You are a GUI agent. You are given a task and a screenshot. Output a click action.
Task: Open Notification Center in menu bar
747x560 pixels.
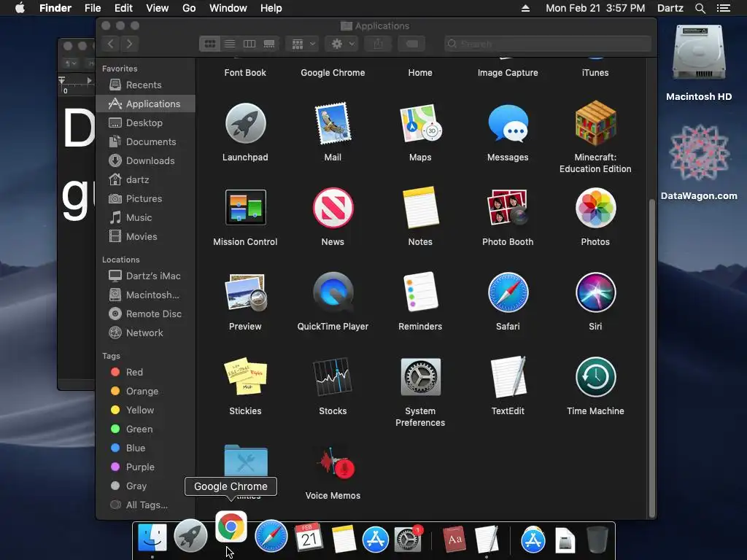click(x=724, y=8)
